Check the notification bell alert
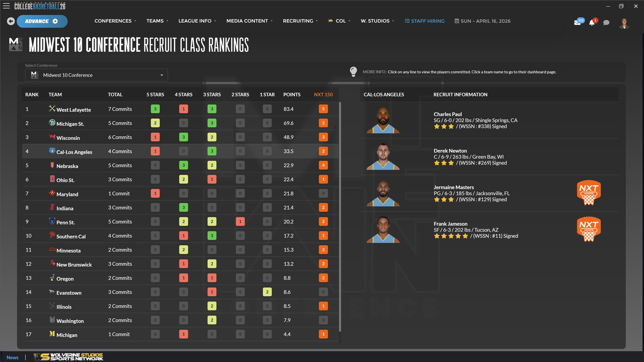The height and width of the screenshot is (362, 644). tap(592, 22)
